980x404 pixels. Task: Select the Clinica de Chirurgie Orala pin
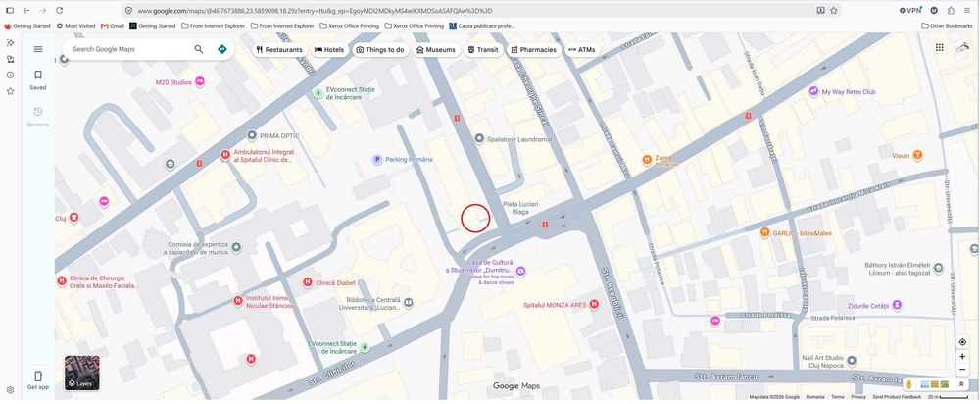[x=61, y=281]
